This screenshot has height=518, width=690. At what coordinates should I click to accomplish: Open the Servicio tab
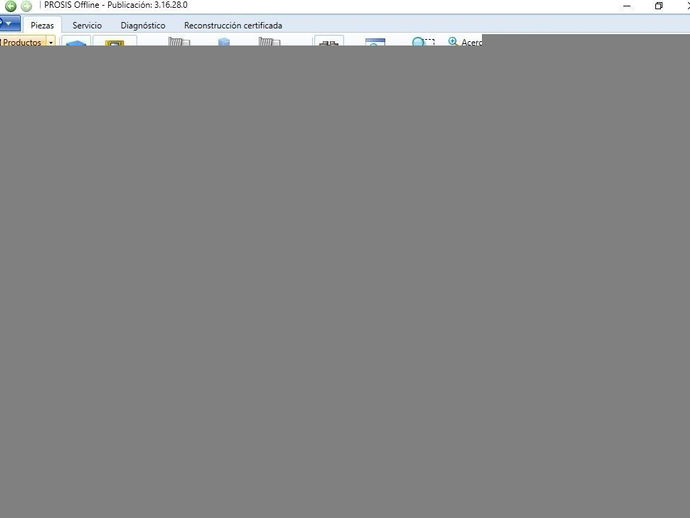(x=87, y=26)
